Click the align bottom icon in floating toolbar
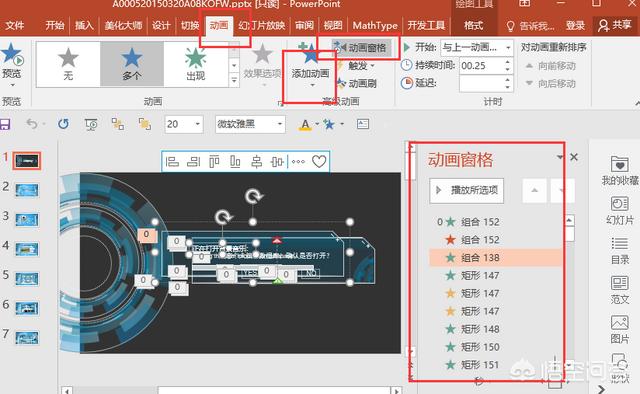The image size is (640, 394). (235, 162)
